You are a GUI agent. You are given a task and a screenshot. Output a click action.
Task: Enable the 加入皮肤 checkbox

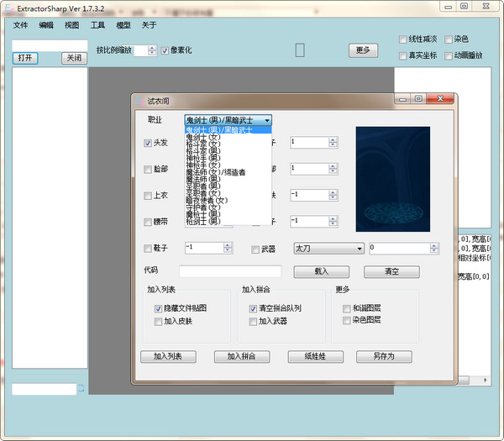tap(158, 322)
